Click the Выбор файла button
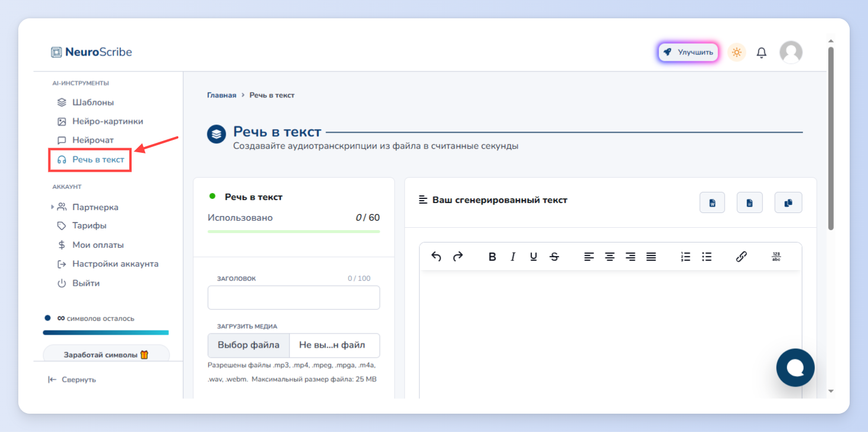This screenshot has width=868, height=432. (249, 345)
